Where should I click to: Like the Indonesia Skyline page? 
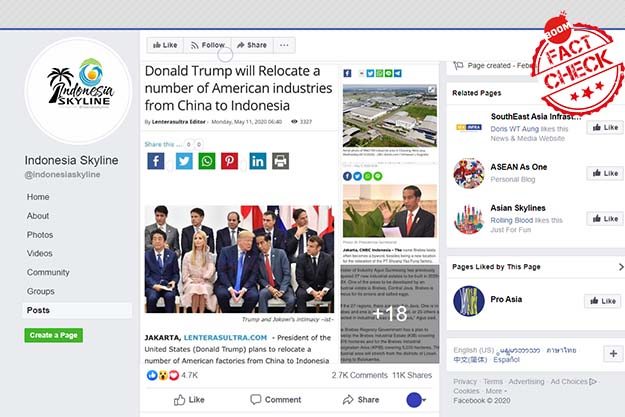click(165, 45)
